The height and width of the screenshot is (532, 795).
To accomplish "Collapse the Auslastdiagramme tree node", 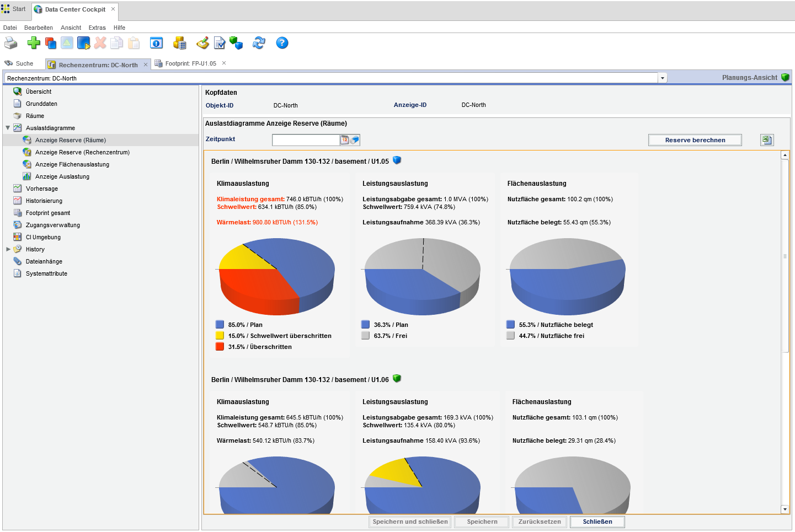I will [8, 128].
